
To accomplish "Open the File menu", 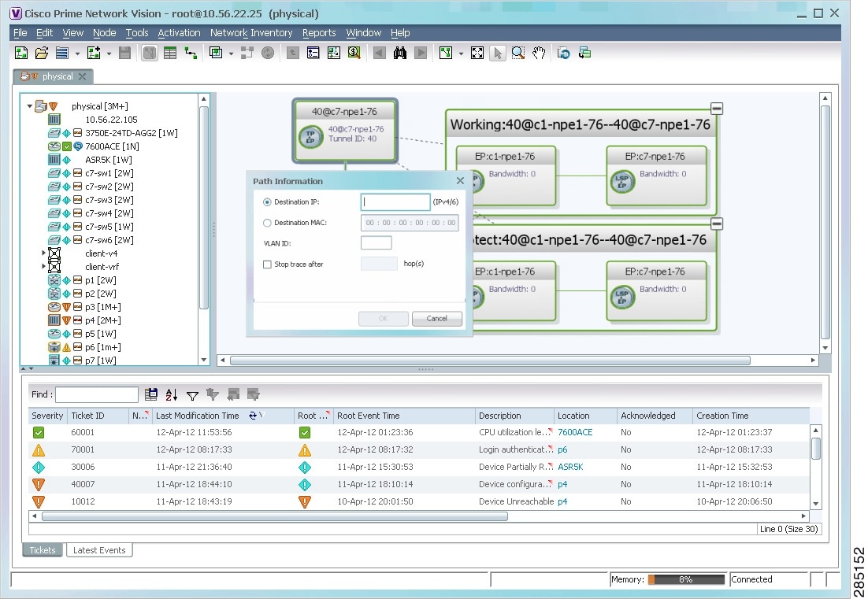I will coord(20,32).
